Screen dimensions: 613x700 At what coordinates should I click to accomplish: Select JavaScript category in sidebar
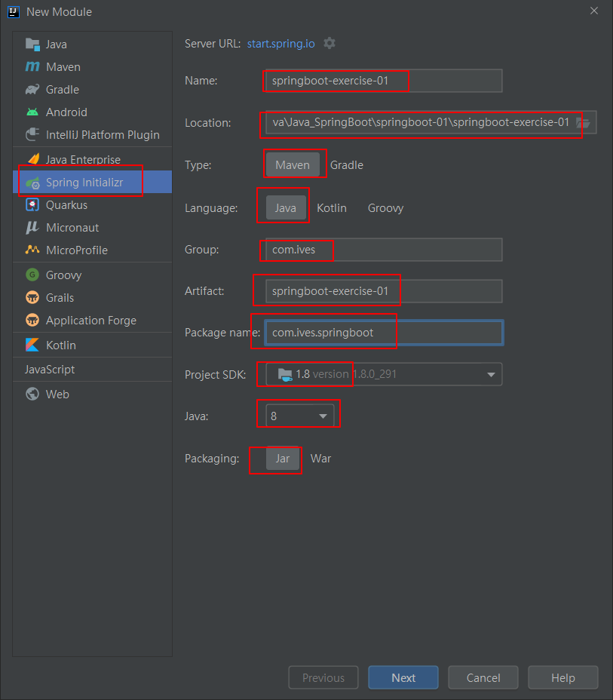coord(50,369)
